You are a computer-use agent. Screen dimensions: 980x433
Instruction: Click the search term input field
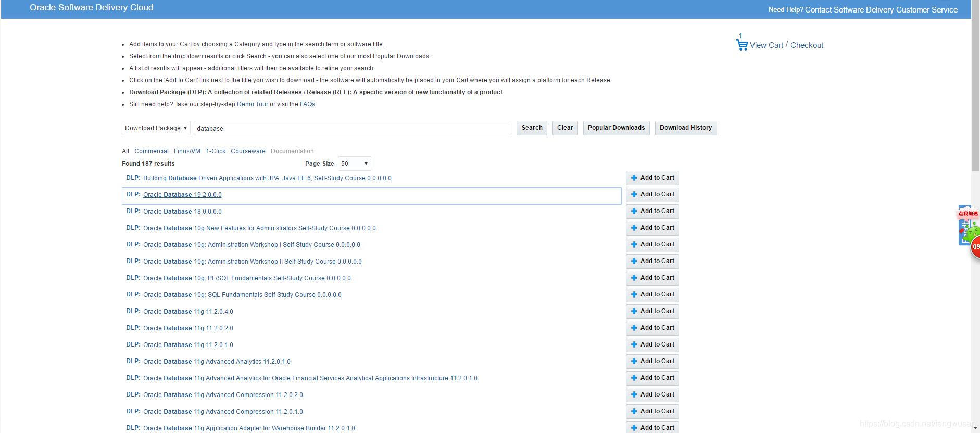click(353, 128)
